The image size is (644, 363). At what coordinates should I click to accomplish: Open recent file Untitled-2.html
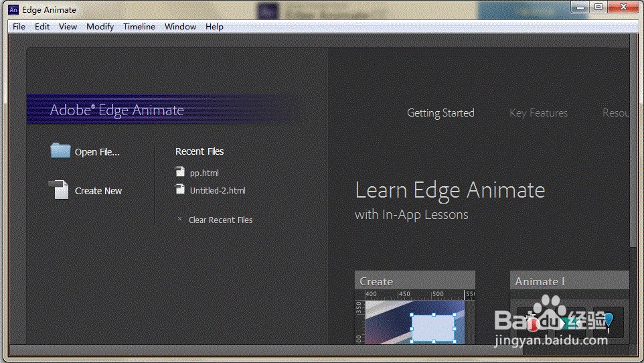pyautogui.click(x=218, y=190)
